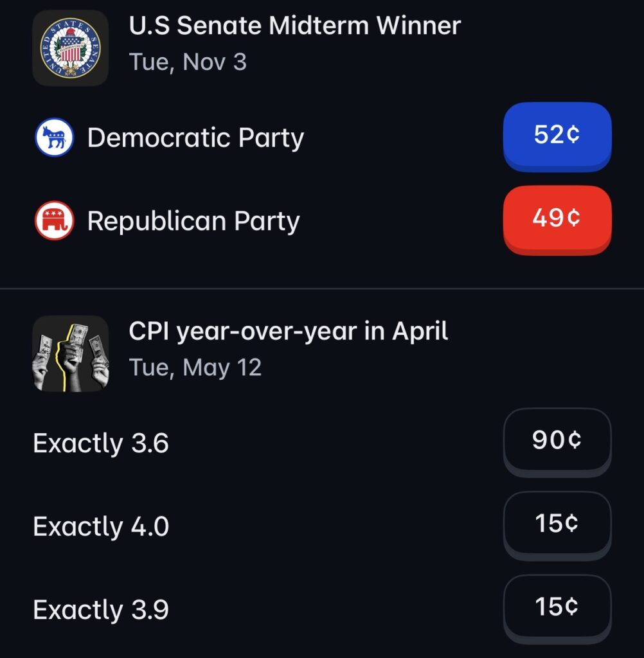Viewport: 644px width, 658px height.
Task: Tap the Republican elephant logo
Action: tap(55, 221)
